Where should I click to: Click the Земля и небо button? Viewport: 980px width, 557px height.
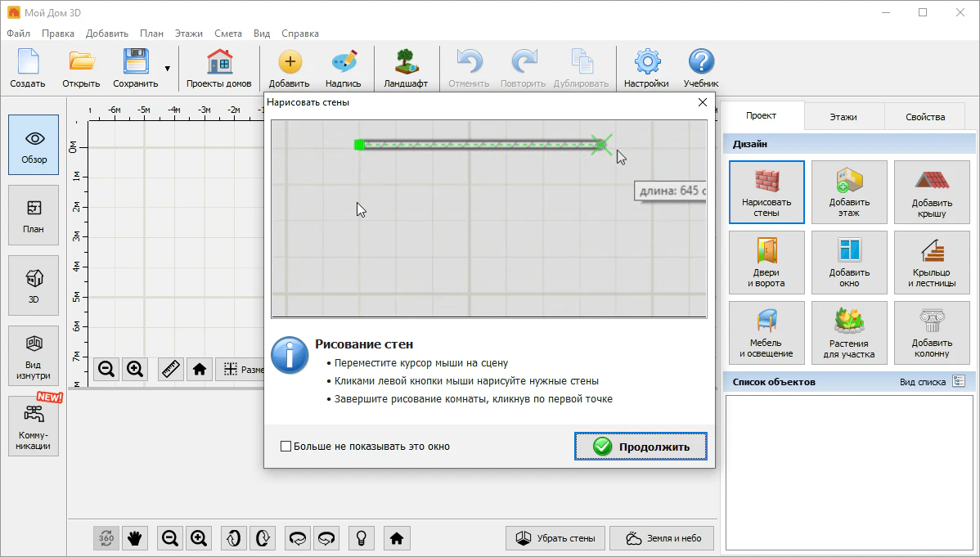(x=662, y=538)
